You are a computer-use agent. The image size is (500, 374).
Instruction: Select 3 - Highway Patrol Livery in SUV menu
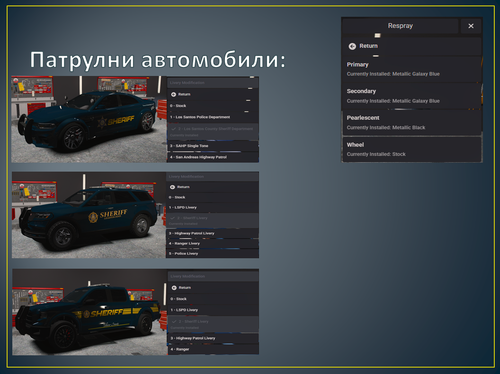(212, 233)
